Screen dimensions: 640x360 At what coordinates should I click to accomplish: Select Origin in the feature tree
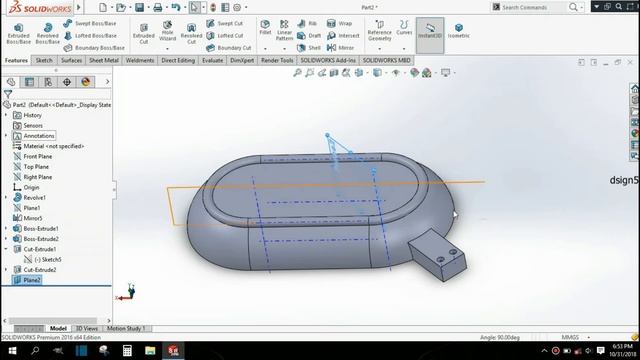click(x=27, y=187)
